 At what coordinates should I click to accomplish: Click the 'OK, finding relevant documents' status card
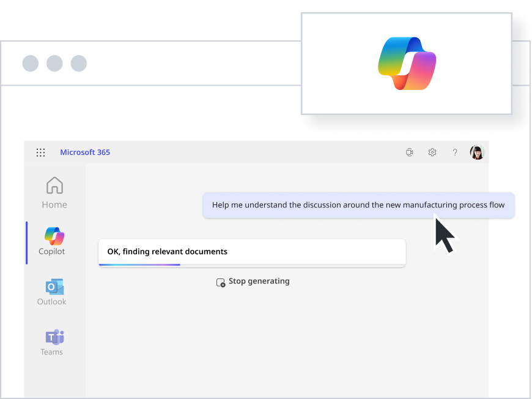coord(252,253)
